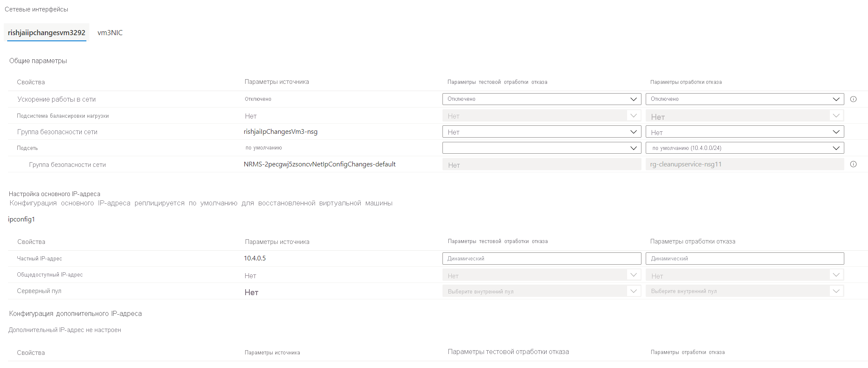Open test failover load balancer dropdown
Viewport: 868px width, 368px height.
pyautogui.click(x=542, y=116)
